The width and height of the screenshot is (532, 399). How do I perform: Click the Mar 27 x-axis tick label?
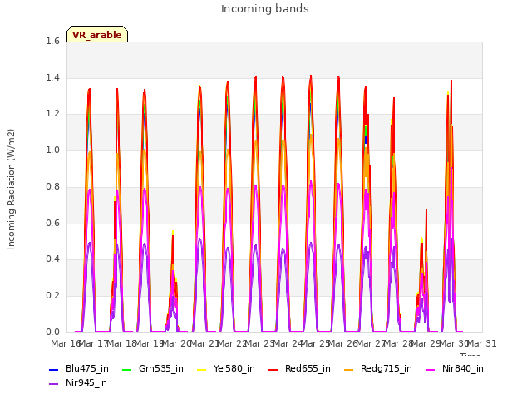pyautogui.click(x=371, y=343)
